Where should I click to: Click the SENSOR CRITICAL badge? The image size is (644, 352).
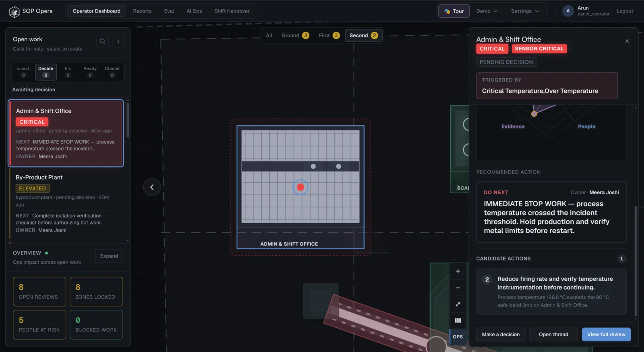coord(539,49)
